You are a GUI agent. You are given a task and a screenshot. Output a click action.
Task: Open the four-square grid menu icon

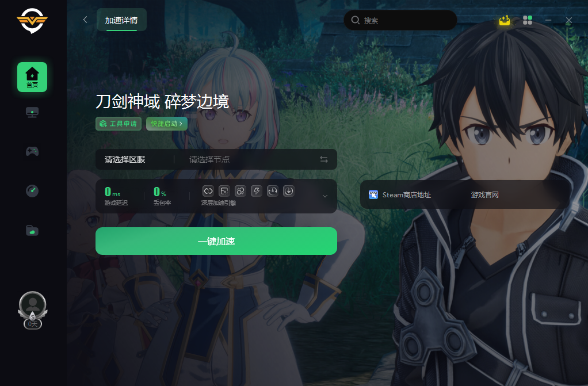point(527,20)
